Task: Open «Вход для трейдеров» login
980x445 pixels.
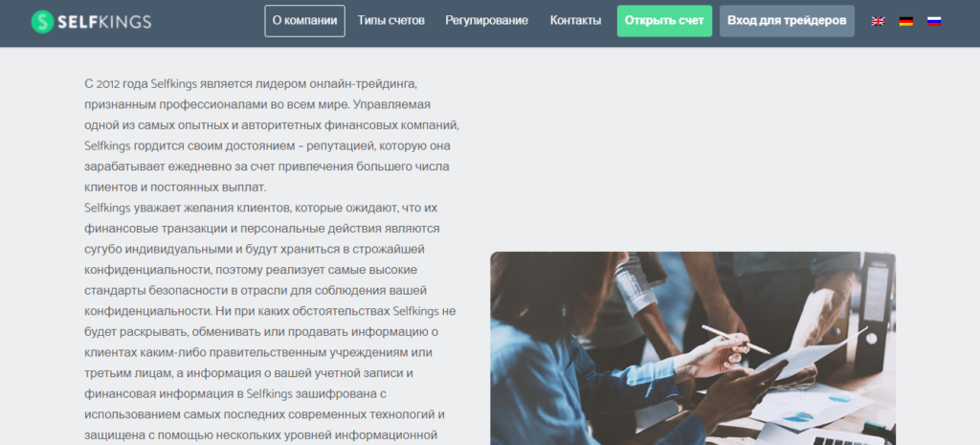Action: 787,21
